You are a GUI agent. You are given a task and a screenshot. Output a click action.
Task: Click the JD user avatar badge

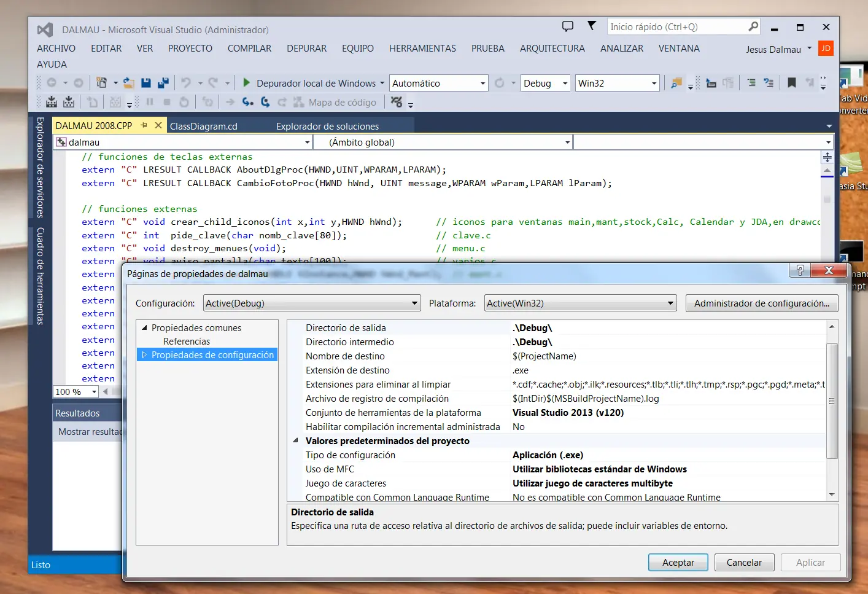[x=826, y=48]
